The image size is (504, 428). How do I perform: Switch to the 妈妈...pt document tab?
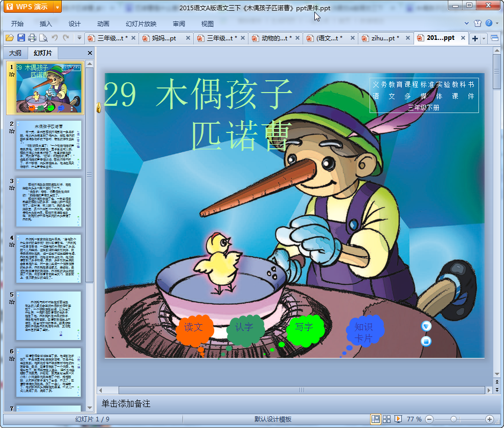click(x=164, y=38)
